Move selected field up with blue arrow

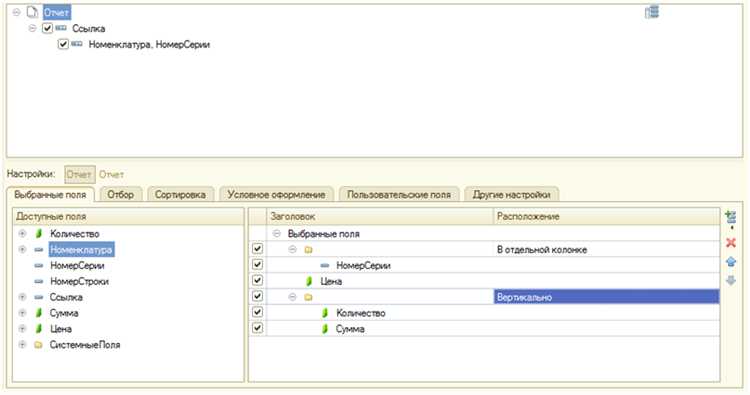pyautogui.click(x=730, y=262)
